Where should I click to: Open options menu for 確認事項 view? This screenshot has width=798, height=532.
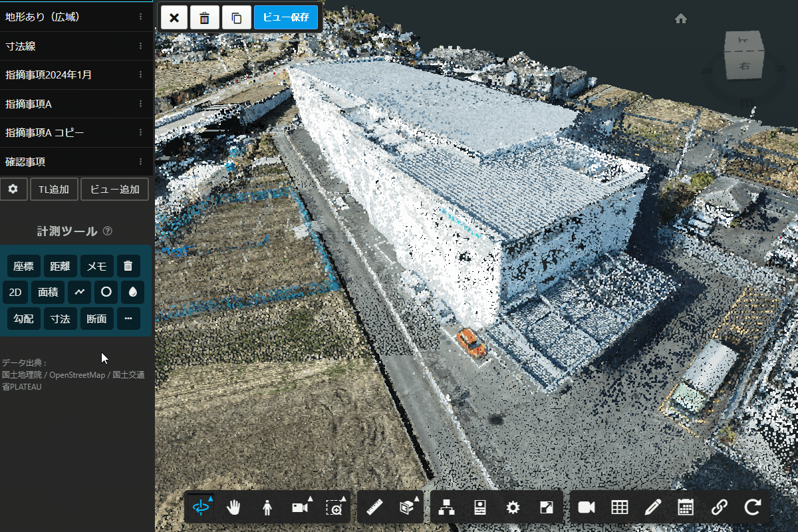140,162
